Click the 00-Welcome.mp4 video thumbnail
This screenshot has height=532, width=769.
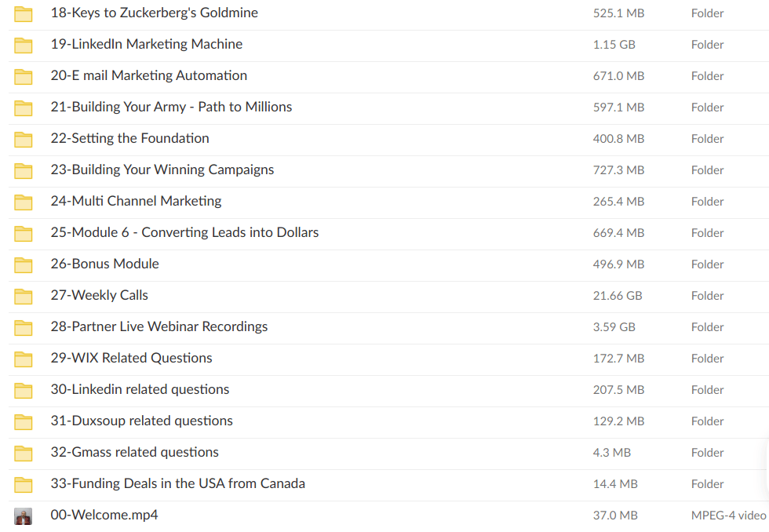(x=24, y=516)
